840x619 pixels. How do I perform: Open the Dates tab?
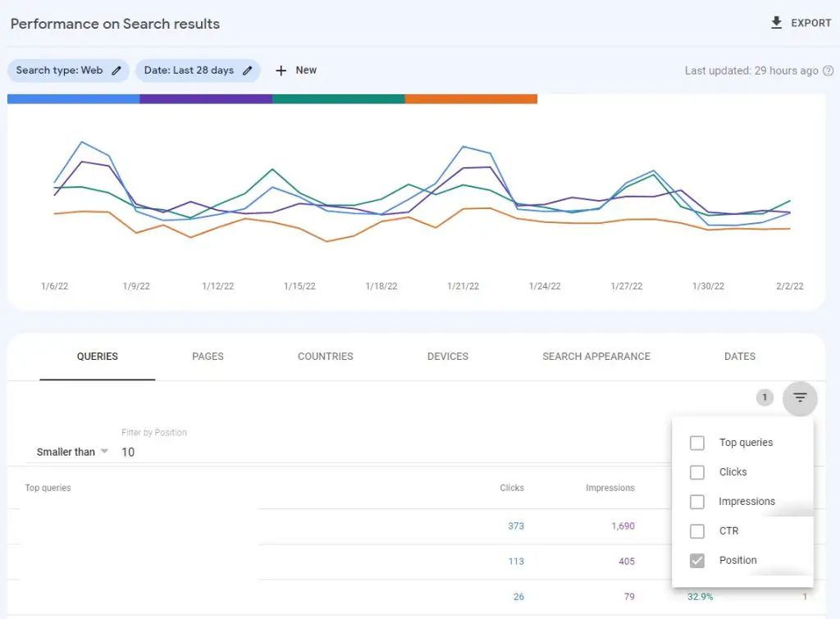(740, 357)
